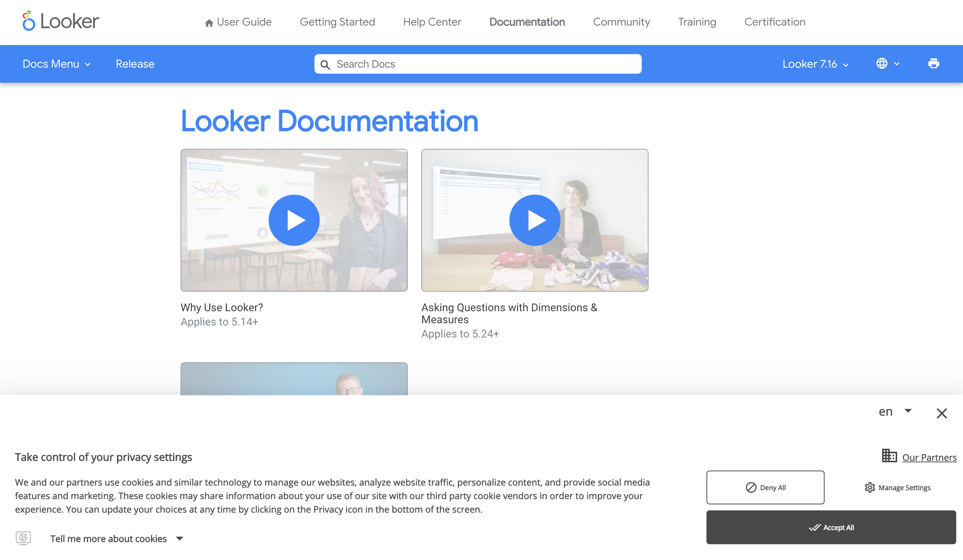
Task: Click the Search Docs input field
Action: tap(478, 64)
